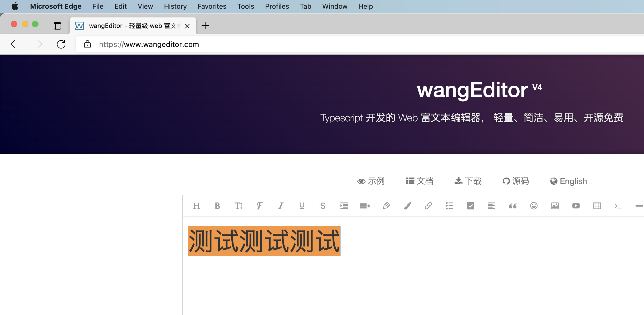Open the Heading style menu in editor toolbar
This screenshot has width=644, height=315.
click(197, 206)
